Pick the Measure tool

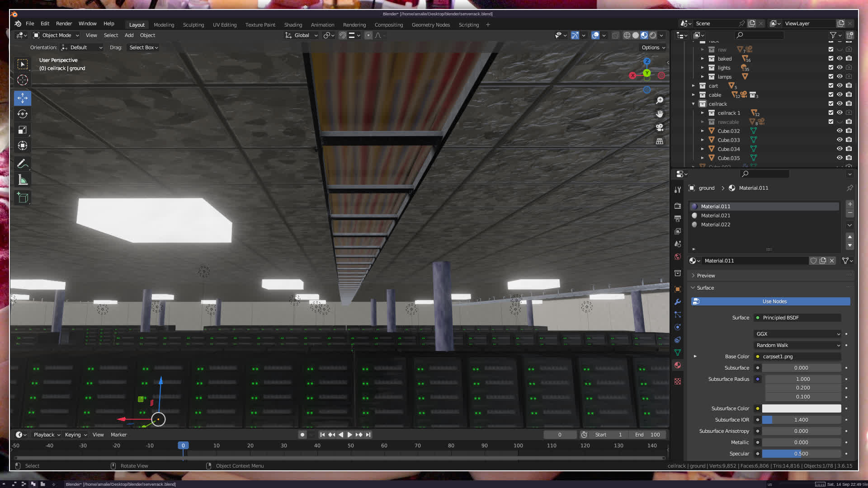[23, 180]
